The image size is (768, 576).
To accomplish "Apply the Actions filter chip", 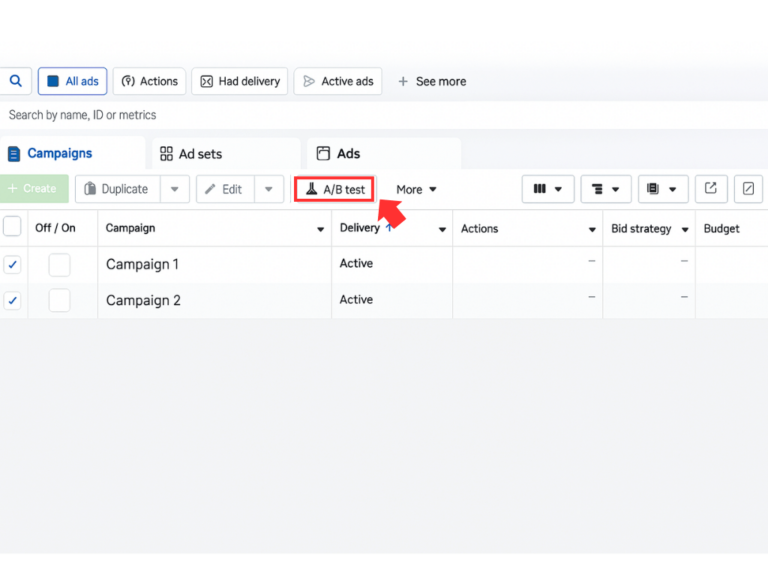I will 149,81.
